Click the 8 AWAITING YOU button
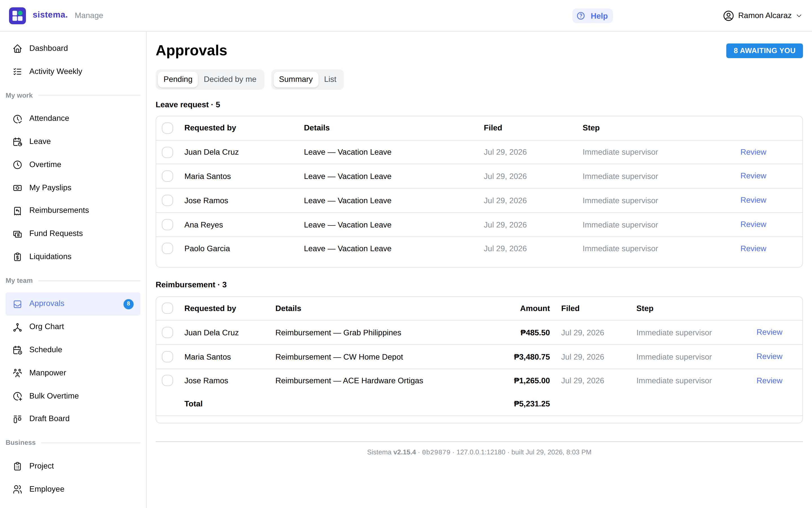 click(x=764, y=51)
